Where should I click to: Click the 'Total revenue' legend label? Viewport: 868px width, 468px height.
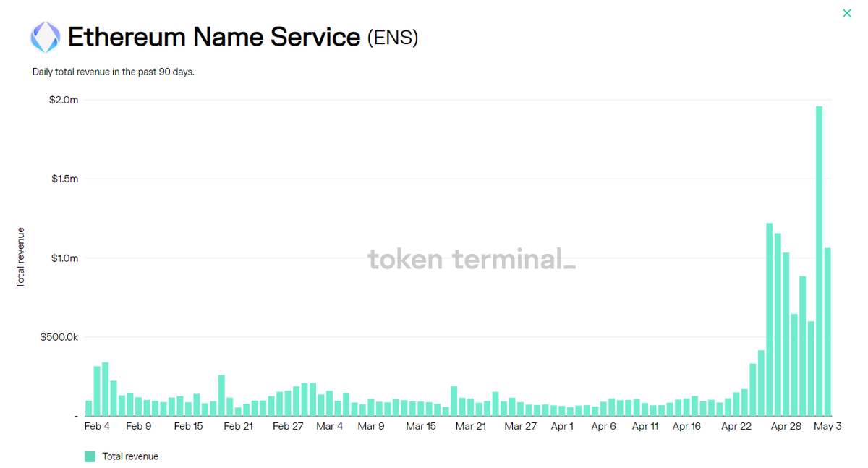coord(130,456)
